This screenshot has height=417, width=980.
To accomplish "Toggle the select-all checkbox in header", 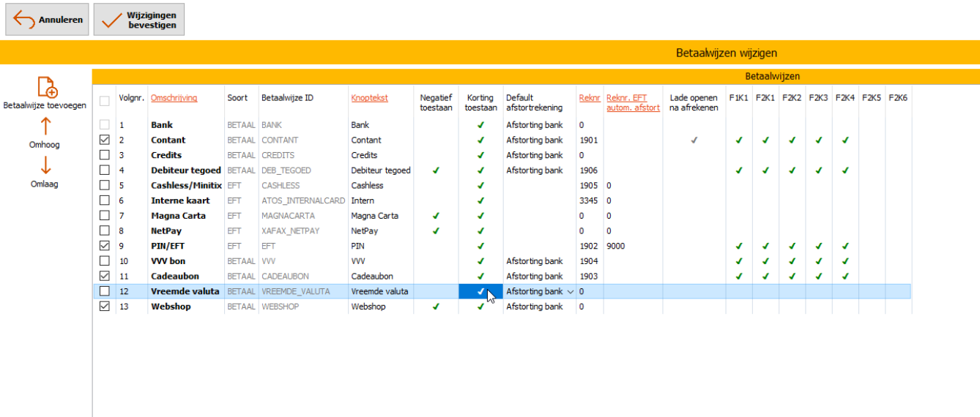I will tap(105, 101).
